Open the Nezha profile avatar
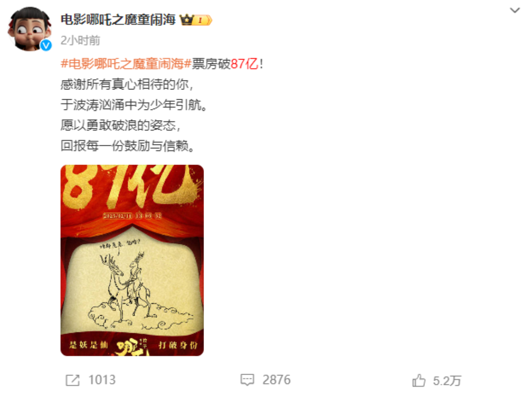This screenshot has width=532, height=397. 29,29
